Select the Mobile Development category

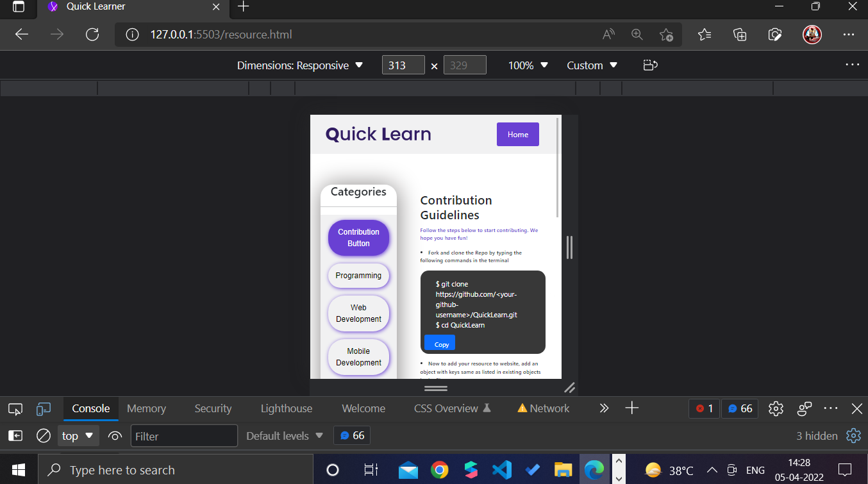(358, 357)
